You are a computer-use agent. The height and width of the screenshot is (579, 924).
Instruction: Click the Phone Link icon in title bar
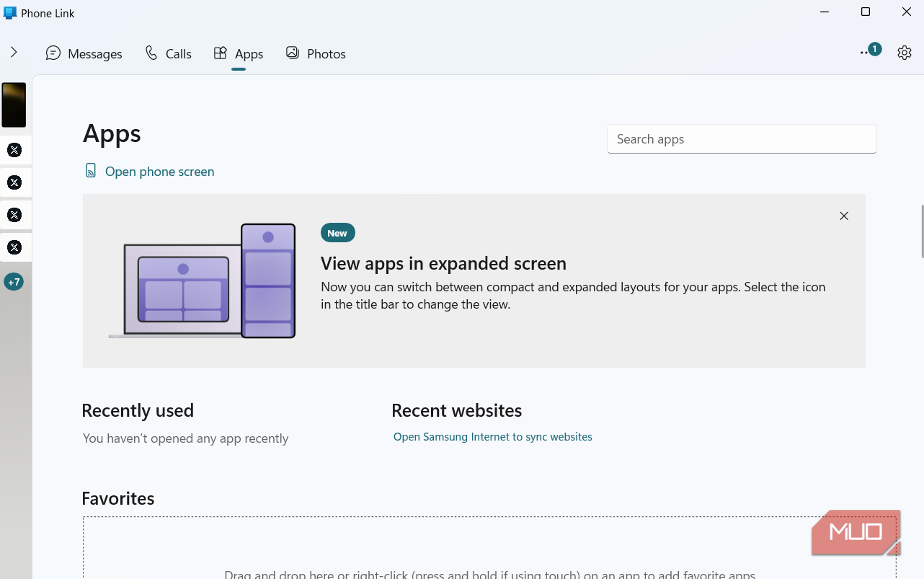(10, 13)
